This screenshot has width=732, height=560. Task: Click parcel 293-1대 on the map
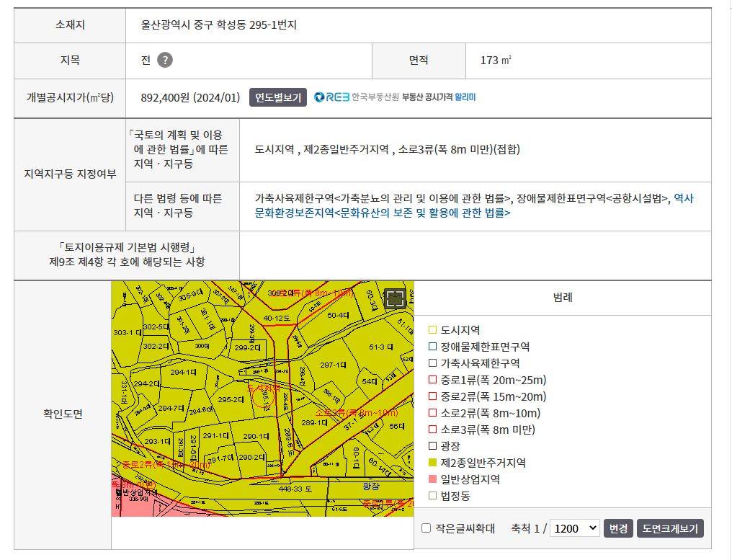click(157, 441)
